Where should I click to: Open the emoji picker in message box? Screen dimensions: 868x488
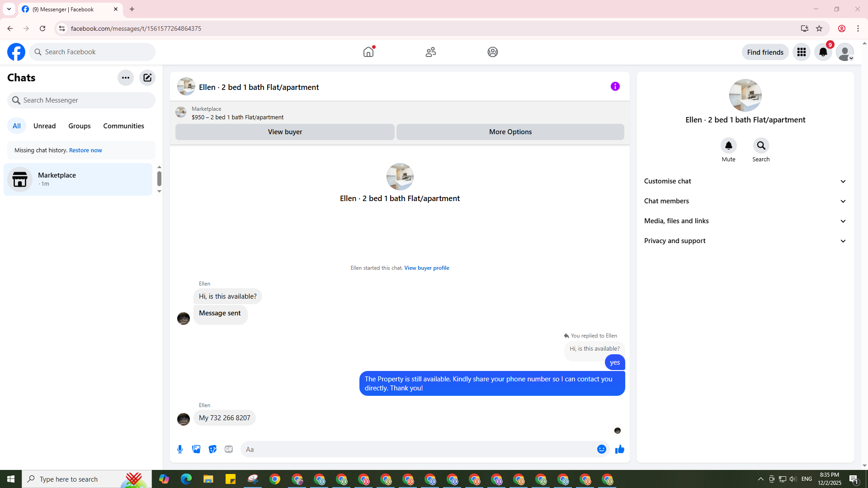click(x=601, y=449)
